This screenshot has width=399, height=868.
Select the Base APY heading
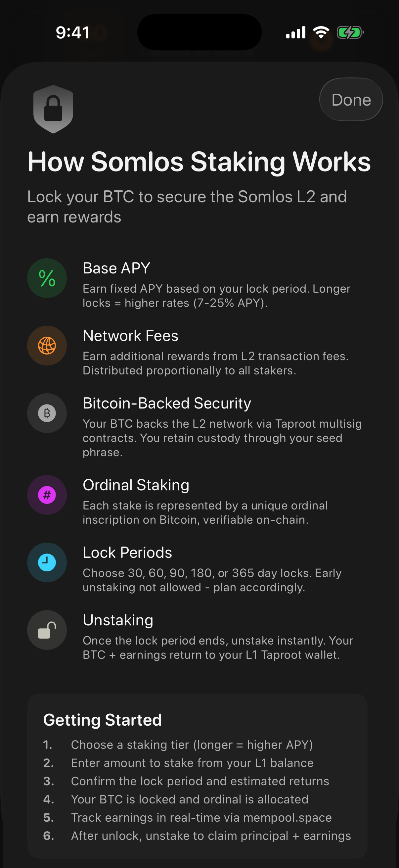point(116,268)
